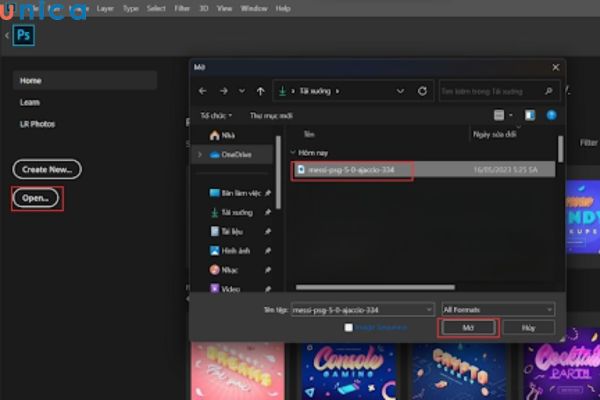Viewport: 600px width, 400px height.
Task: Click the refresh icon beside address bar
Action: (422, 91)
